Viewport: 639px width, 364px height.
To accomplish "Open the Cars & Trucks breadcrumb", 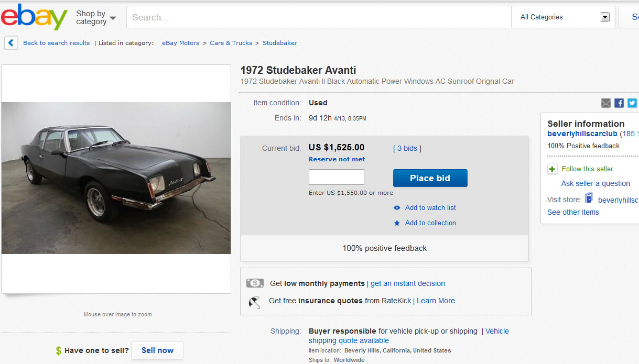I will click(231, 43).
